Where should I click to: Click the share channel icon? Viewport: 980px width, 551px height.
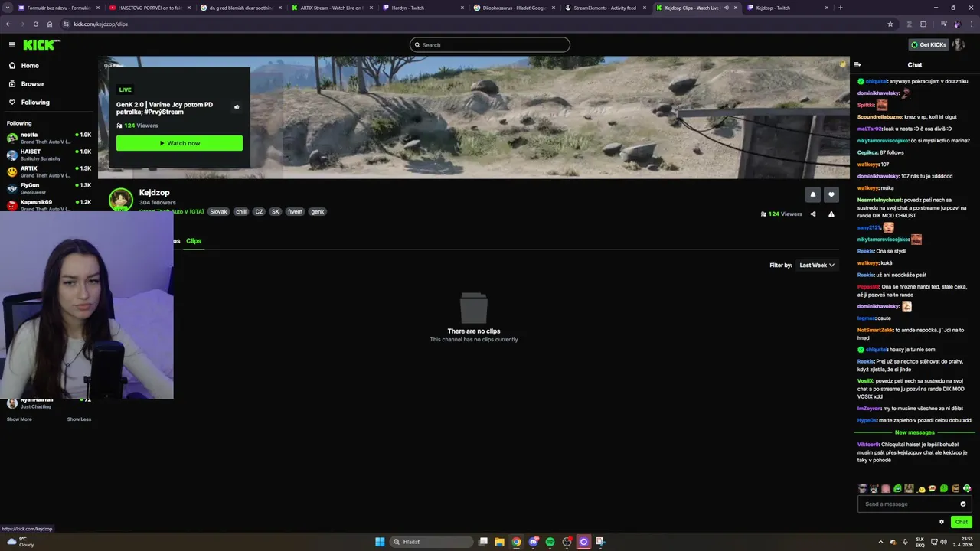click(813, 214)
